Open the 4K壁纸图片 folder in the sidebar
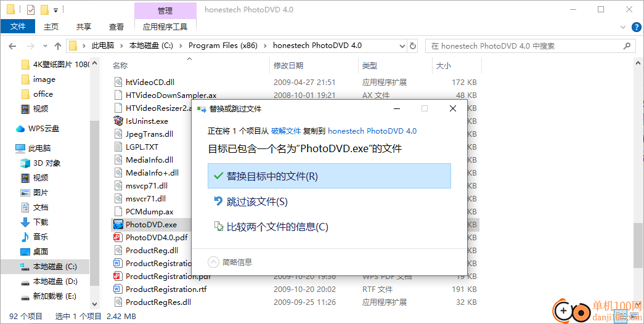Viewport: 644px width, 324px height. coord(61,65)
